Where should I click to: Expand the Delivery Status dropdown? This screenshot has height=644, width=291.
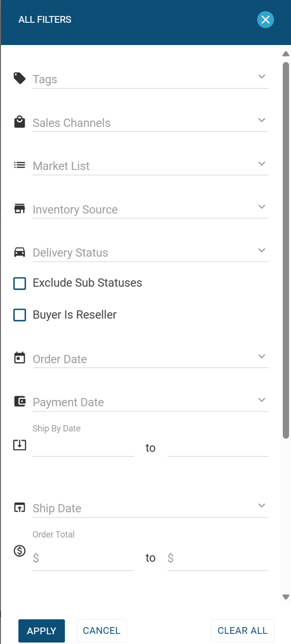pos(151,253)
